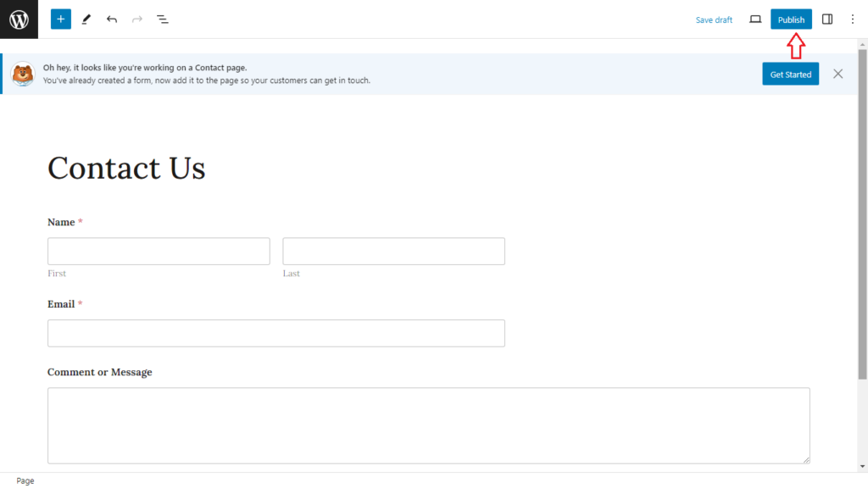Open the block inserter plus button
Viewport: 868px width, 488px height.
pyautogui.click(x=61, y=19)
